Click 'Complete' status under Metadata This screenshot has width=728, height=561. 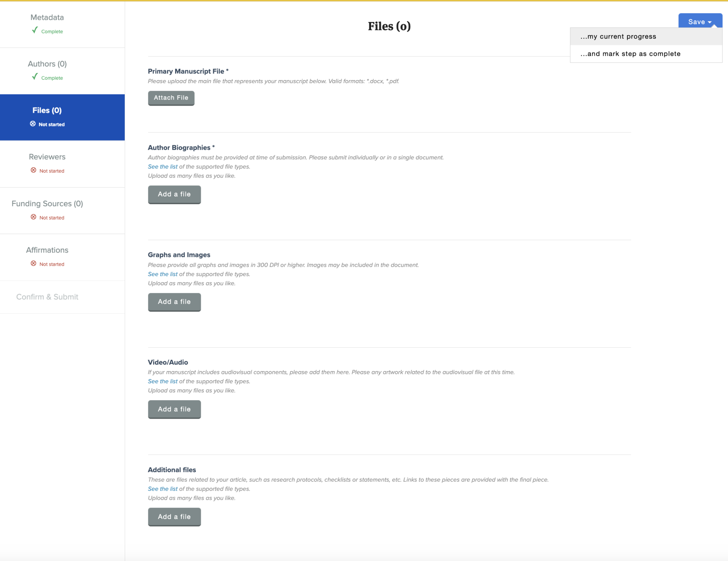pyautogui.click(x=52, y=32)
